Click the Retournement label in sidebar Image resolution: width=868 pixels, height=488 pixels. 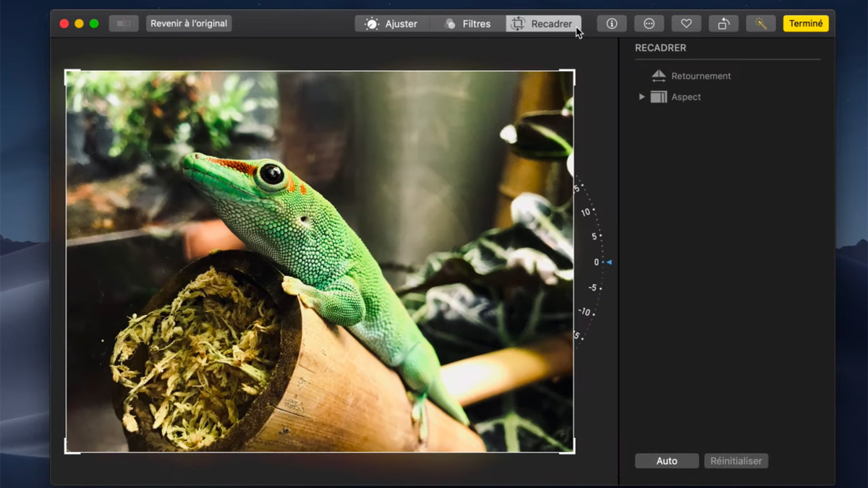point(701,76)
